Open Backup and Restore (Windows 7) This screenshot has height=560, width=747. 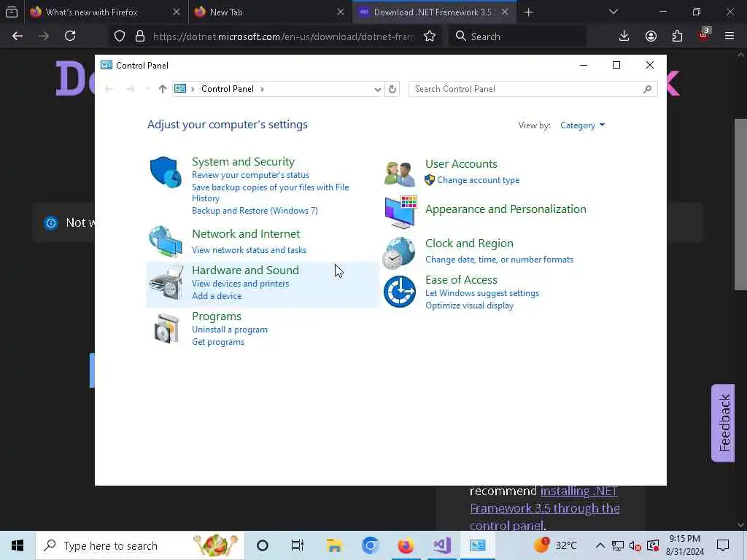[255, 211]
